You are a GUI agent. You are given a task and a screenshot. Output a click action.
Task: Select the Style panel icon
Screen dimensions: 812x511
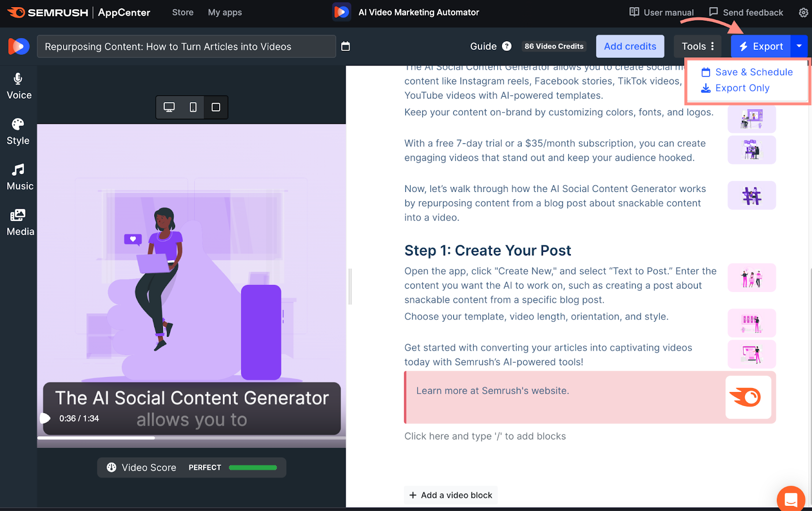pos(18,131)
